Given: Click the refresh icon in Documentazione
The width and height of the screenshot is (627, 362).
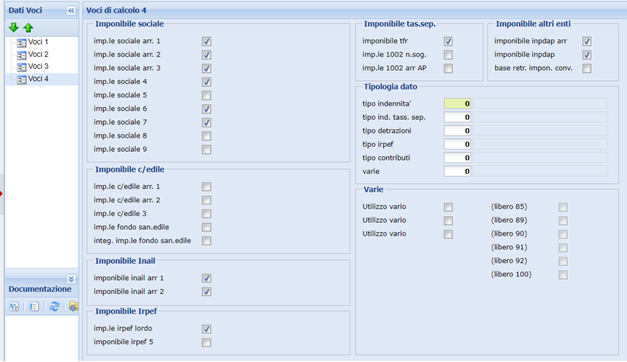Looking at the screenshot, I should coord(55,306).
